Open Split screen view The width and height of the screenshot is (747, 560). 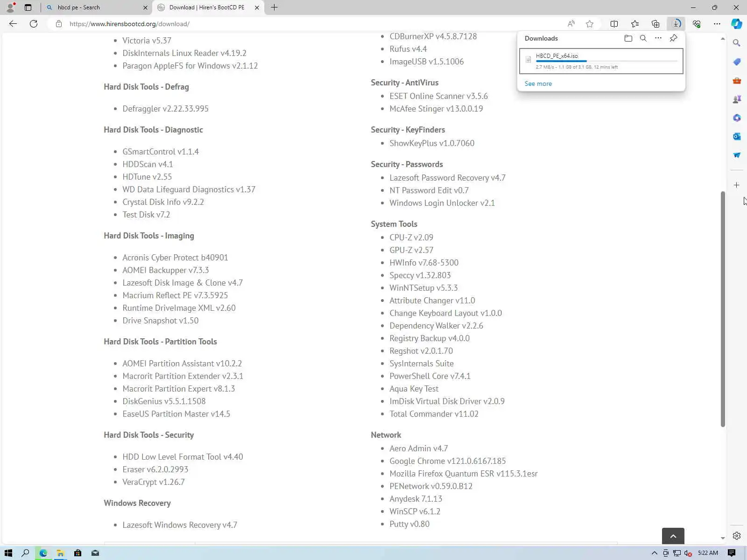pyautogui.click(x=614, y=24)
